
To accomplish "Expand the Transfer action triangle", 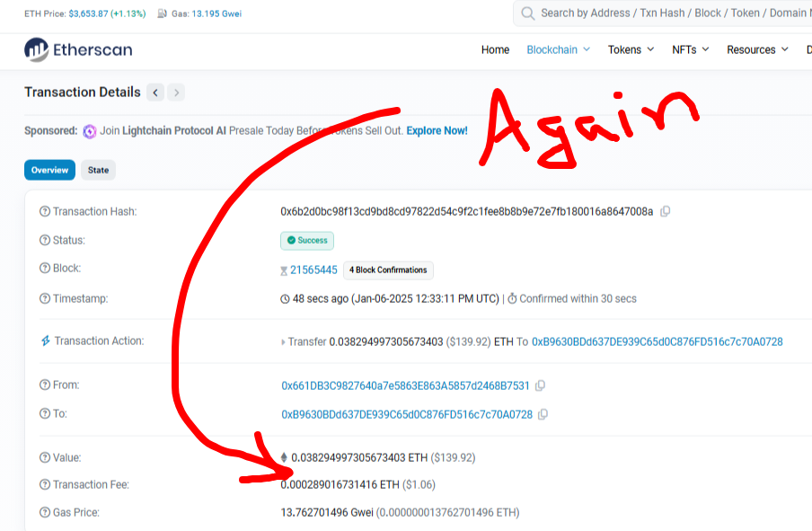I will [x=283, y=342].
